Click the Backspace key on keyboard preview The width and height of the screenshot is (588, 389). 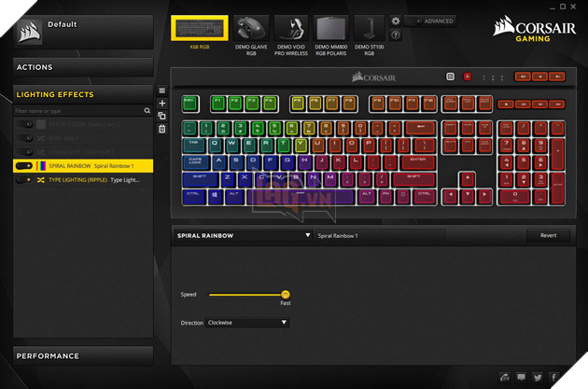click(x=420, y=129)
